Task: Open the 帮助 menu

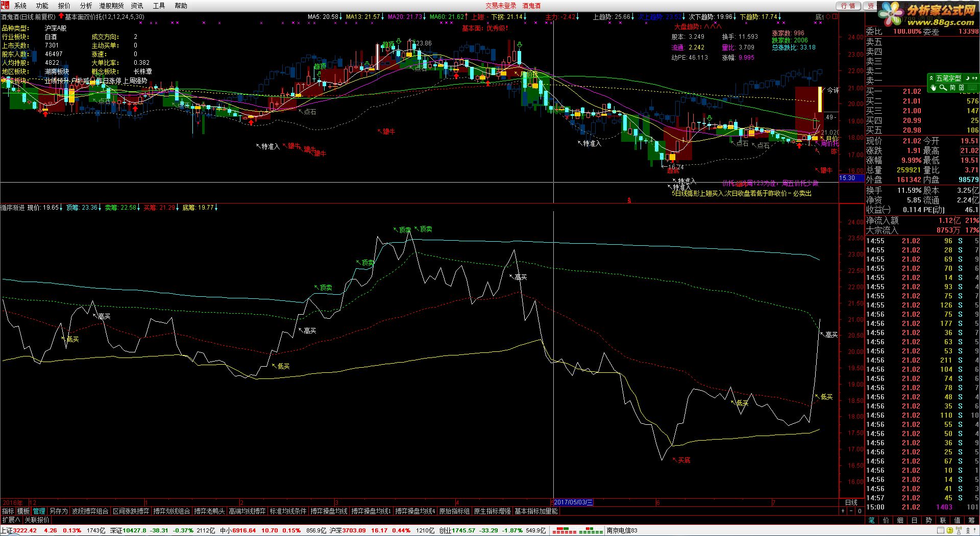Action: pyautogui.click(x=181, y=6)
